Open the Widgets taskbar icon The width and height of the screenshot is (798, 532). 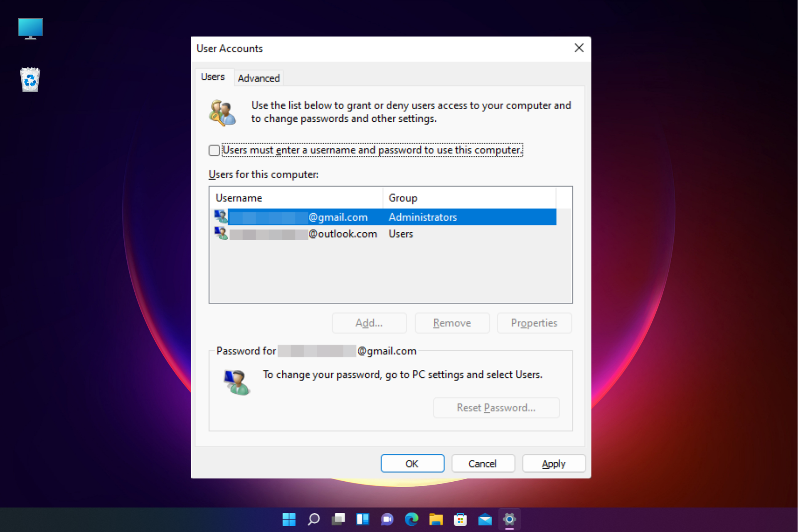tap(362, 519)
